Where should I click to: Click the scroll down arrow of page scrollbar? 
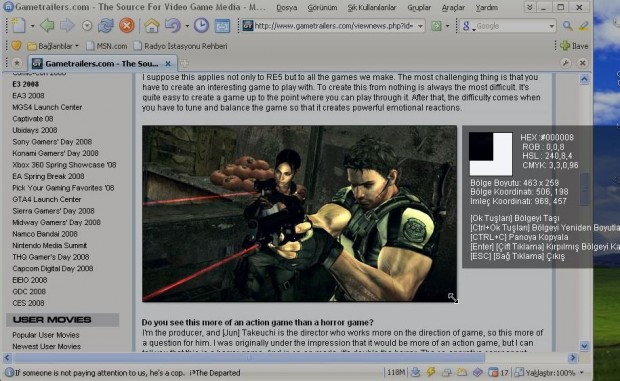pos(585,346)
